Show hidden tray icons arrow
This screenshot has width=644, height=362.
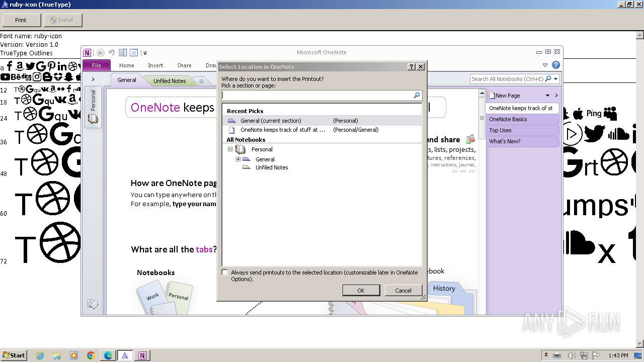546,355
